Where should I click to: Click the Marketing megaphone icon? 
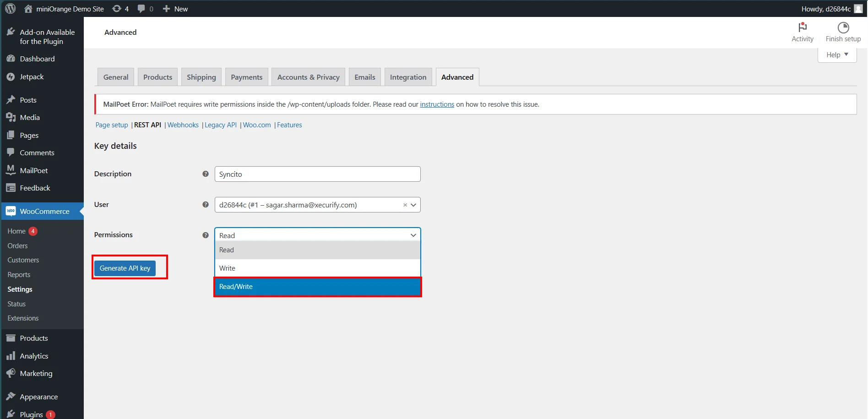coord(11,373)
